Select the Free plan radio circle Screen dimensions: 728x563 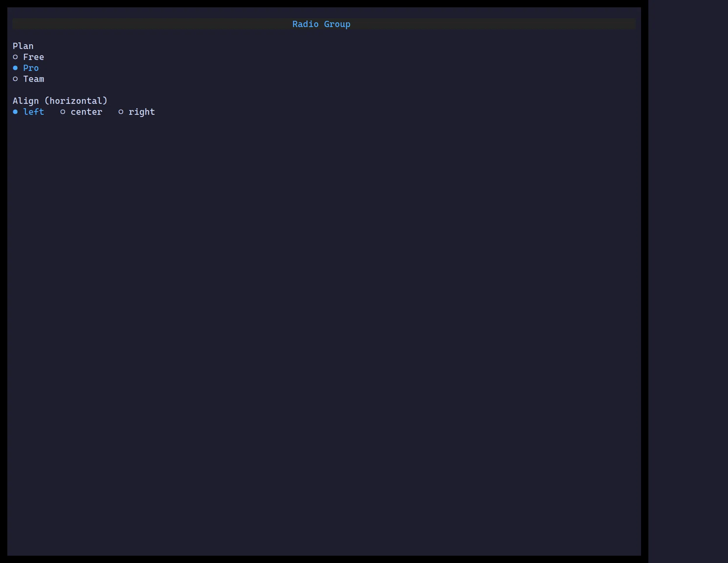click(15, 57)
